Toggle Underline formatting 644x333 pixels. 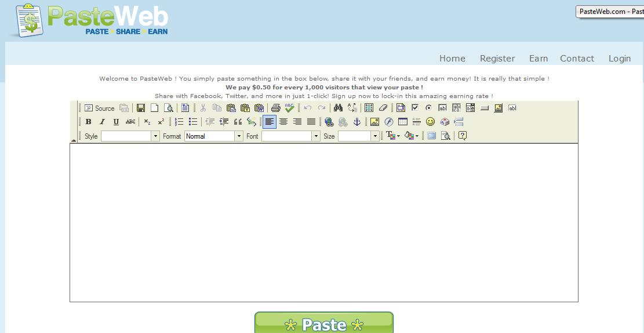117,122
